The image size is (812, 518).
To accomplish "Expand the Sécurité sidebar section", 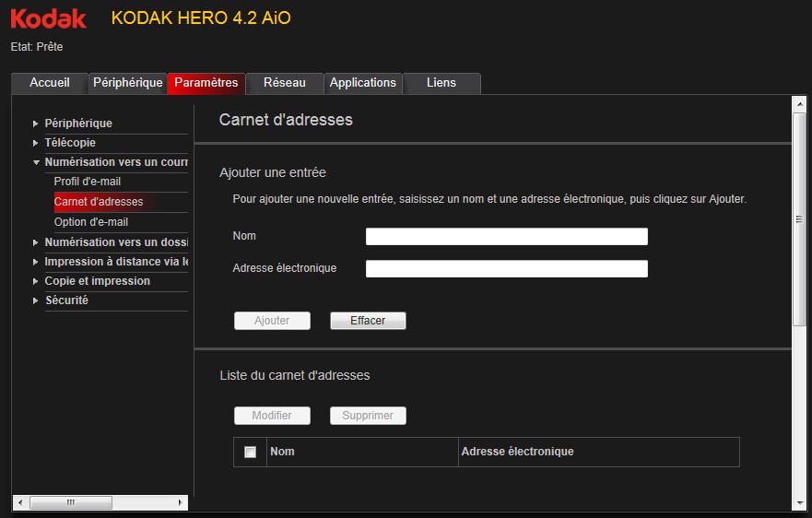I will [66, 300].
